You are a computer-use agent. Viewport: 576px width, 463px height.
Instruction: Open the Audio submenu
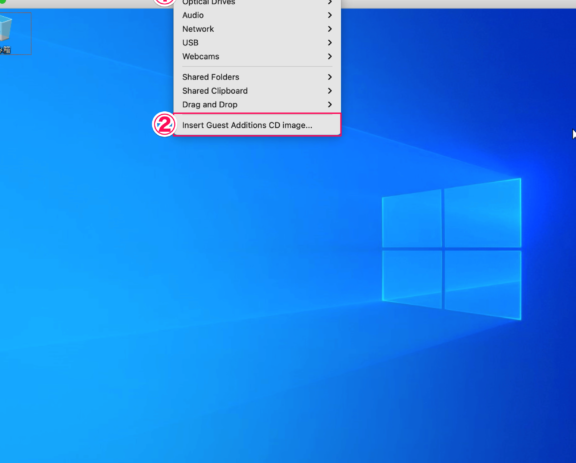pos(257,15)
